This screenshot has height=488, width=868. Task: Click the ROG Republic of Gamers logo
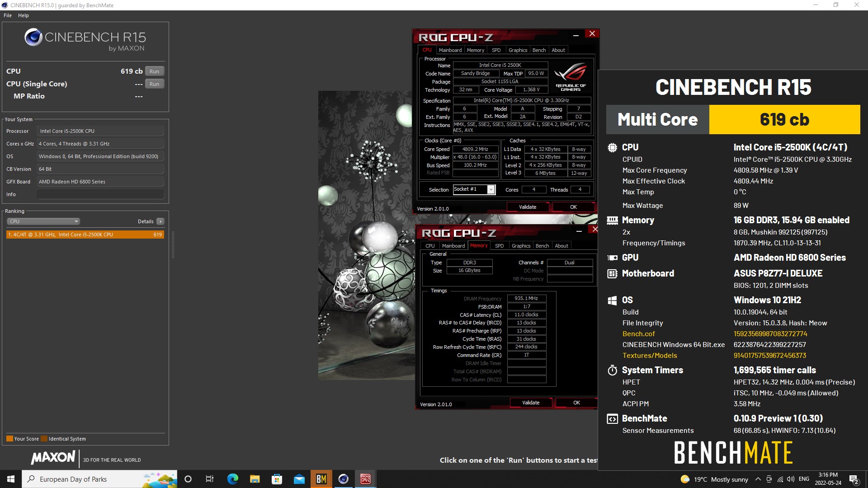tap(571, 77)
